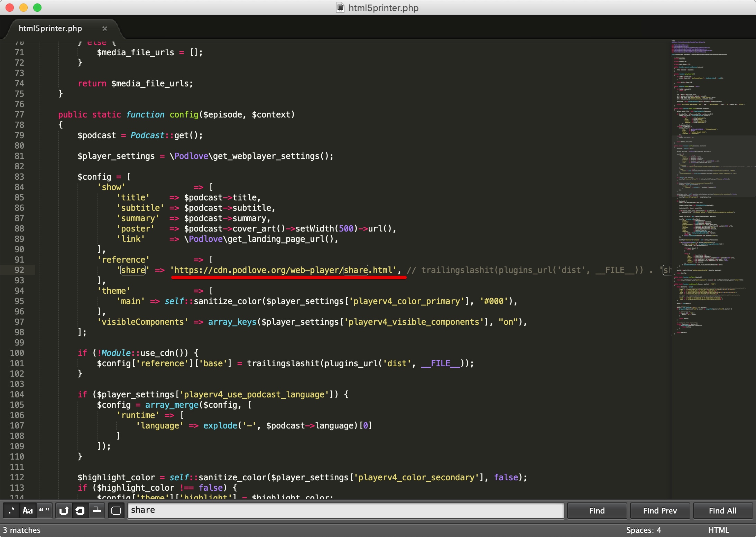Click the 'share' search input field
The width and height of the screenshot is (756, 537).
[345, 510]
